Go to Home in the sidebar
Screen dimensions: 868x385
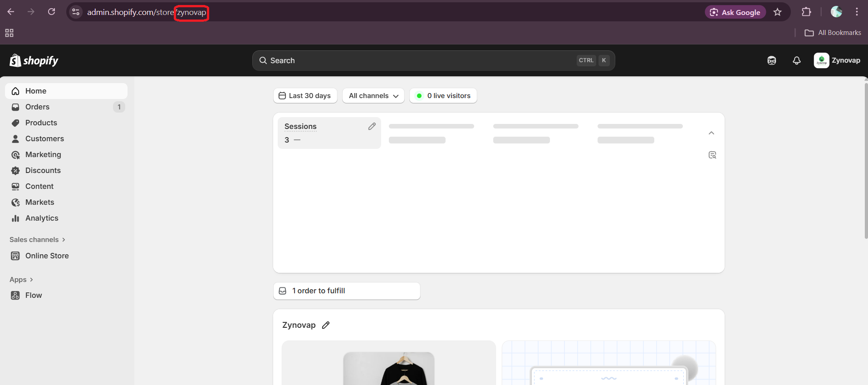pos(66,91)
